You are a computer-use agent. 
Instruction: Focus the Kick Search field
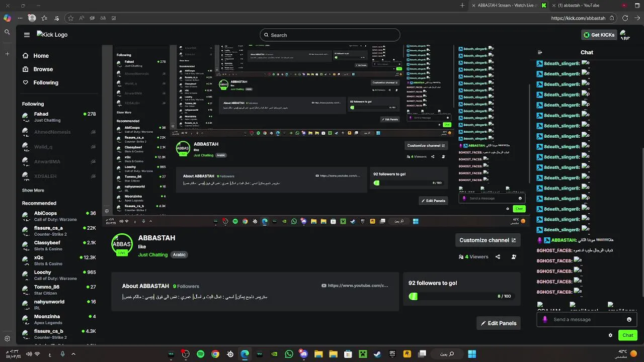[x=330, y=35]
